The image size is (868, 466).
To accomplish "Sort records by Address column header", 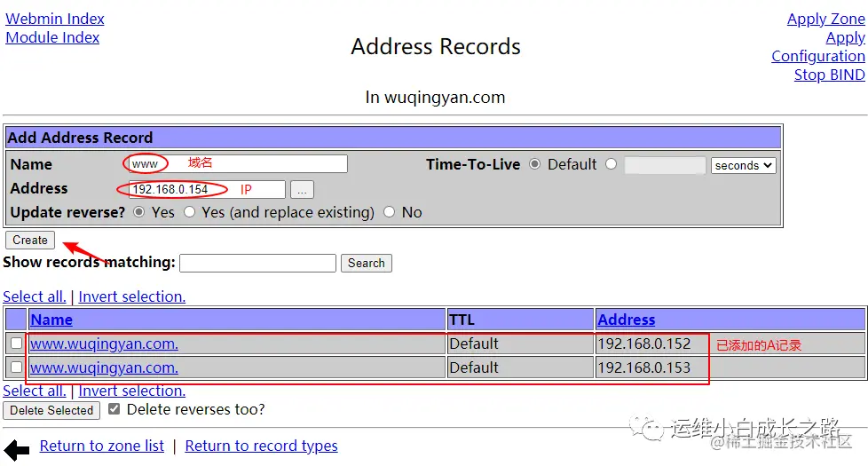I will click(x=626, y=320).
